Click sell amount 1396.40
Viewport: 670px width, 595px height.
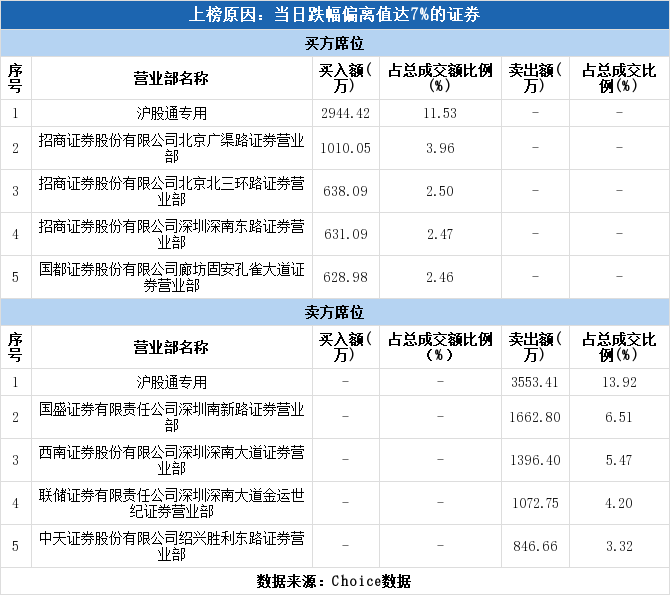(535, 460)
